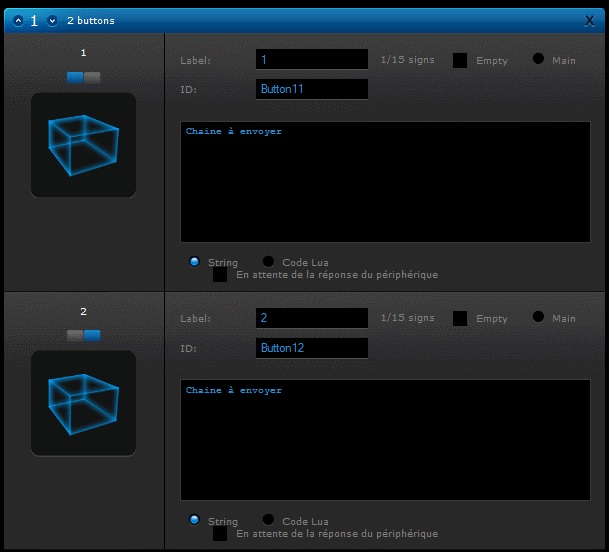Edit the ID field Button11
This screenshot has width=609, height=552.
click(x=312, y=89)
